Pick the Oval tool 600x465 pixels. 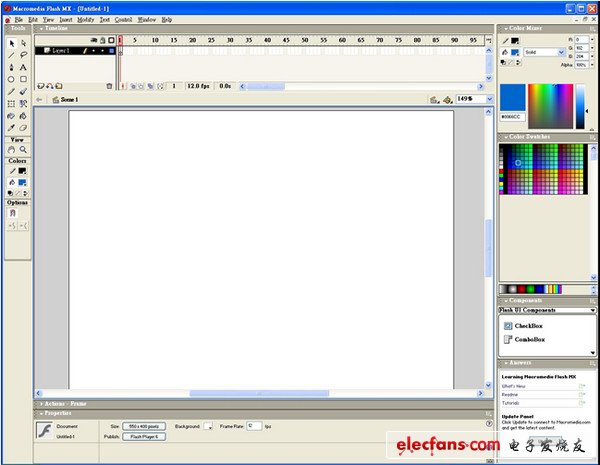11,79
